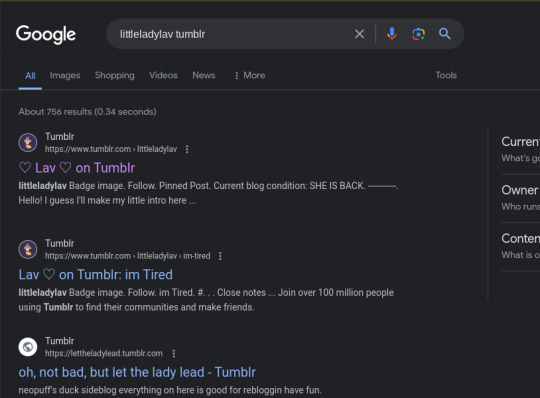Open options menu beside im-tired URL
The width and height of the screenshot is (540, 398).
coord(220,256)
